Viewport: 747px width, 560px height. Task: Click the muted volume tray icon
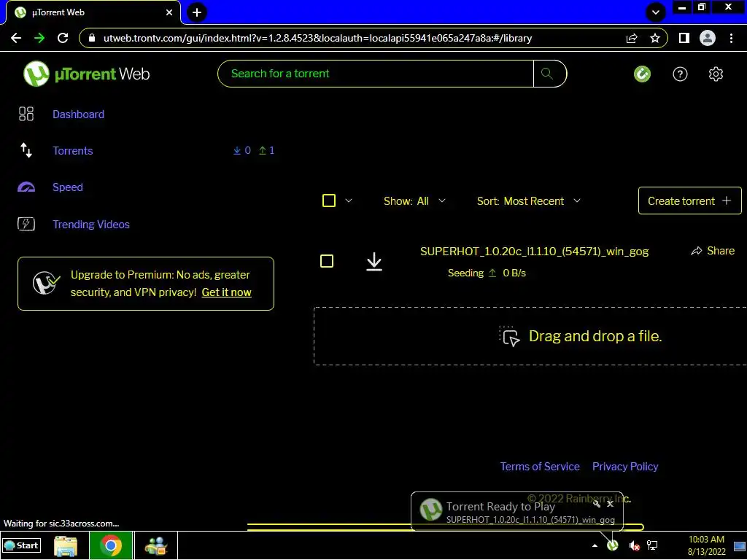(634, 545)
